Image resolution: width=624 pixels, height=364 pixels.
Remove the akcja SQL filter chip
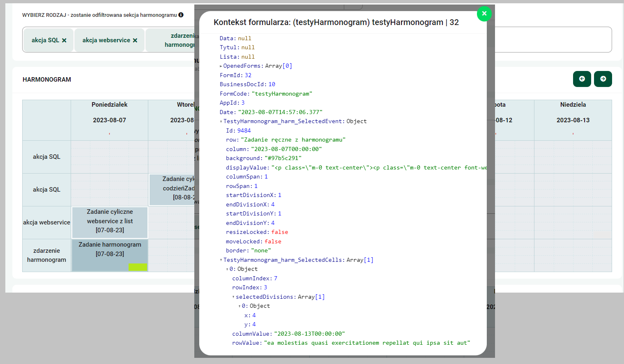64,40
